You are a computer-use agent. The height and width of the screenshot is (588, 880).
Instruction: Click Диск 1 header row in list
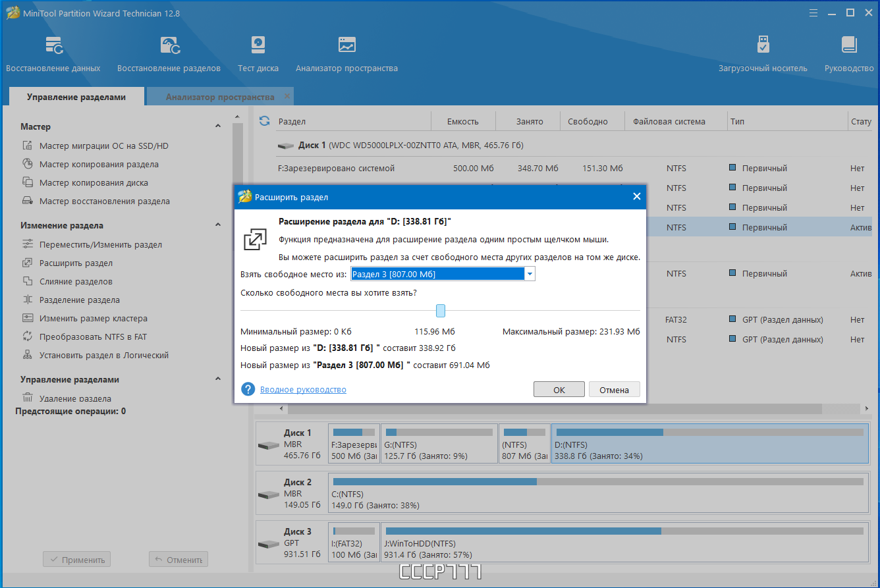tap(573, 145)
